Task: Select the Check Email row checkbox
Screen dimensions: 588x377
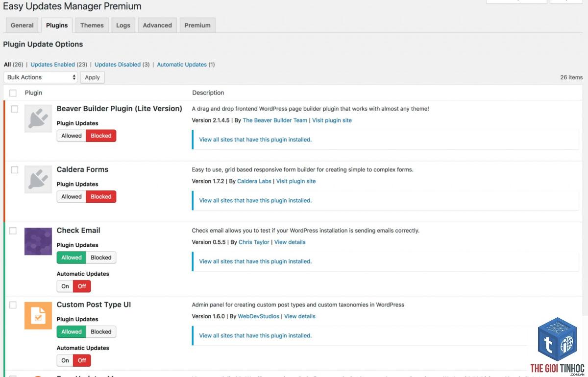Action: (x=13, y=231)
